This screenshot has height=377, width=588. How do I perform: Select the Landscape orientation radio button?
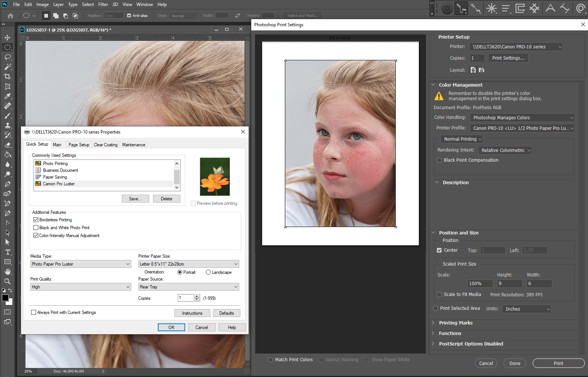(208, 272)
